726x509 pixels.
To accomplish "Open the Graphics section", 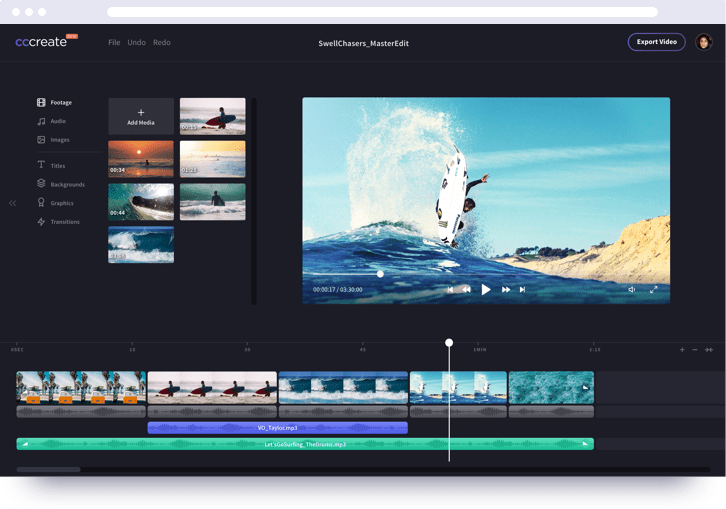I will [x=61, y=203].
